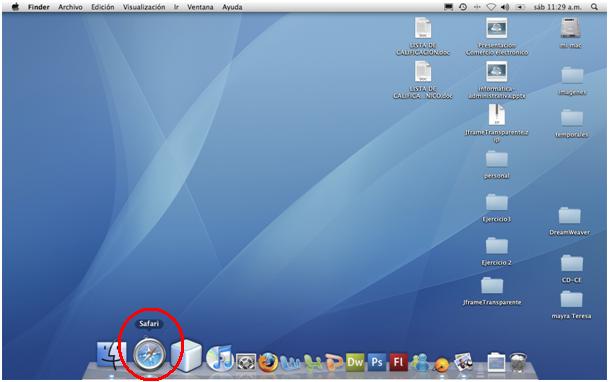The image size is (609, 382).
Task: Open Safari from the Dock
Action: point(150,355)
